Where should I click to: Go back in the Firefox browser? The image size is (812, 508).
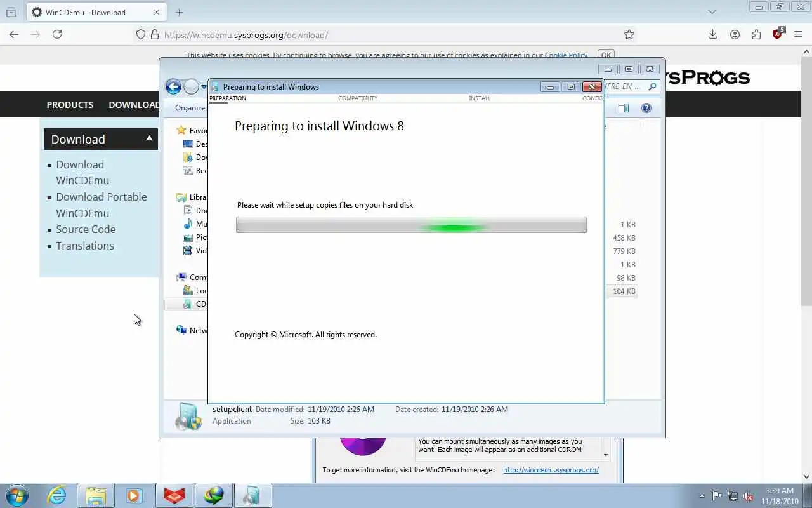pos(14,34)
